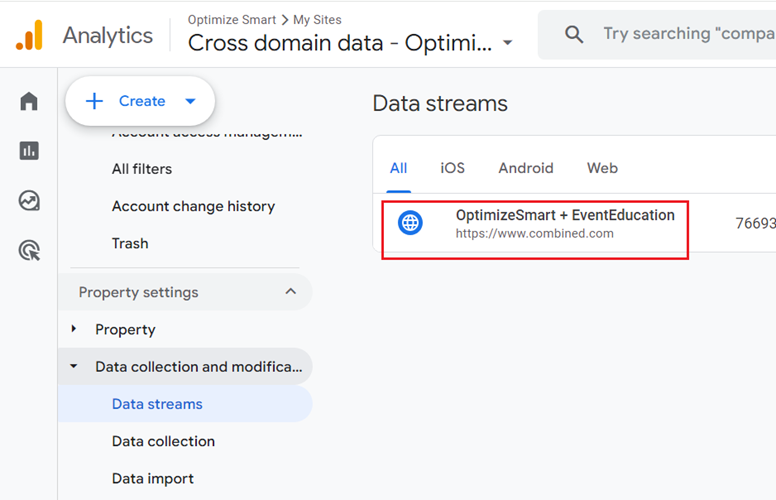The height and width of the screenshot is (500, 776).
Task: Click the Cross domain data property name
Action: (340, 43)
